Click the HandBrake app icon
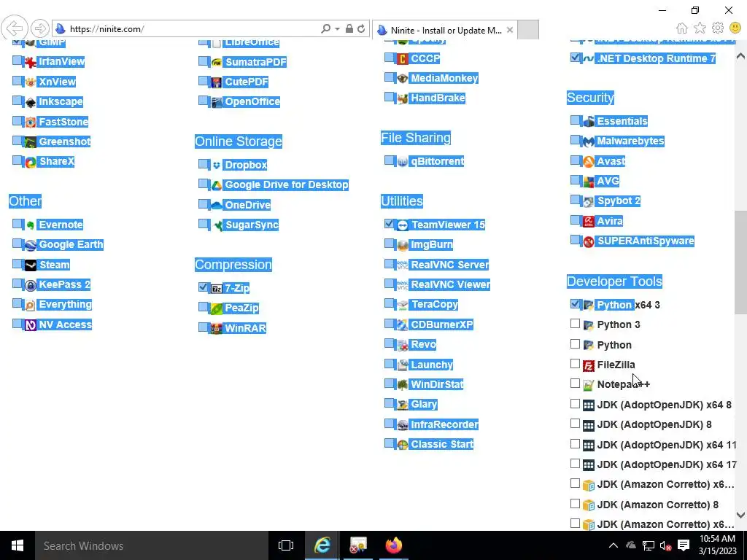747x560 pixels. (x=403, y=98)
